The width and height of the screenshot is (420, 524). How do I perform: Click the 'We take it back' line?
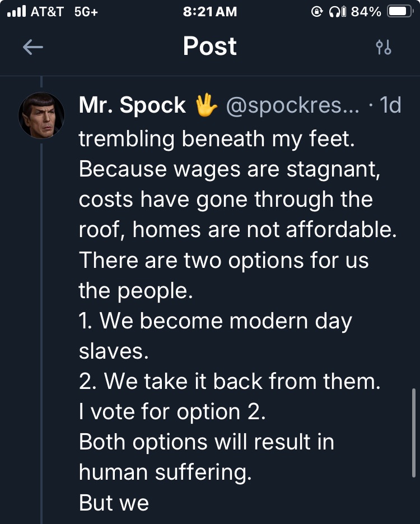pos(230,382)
